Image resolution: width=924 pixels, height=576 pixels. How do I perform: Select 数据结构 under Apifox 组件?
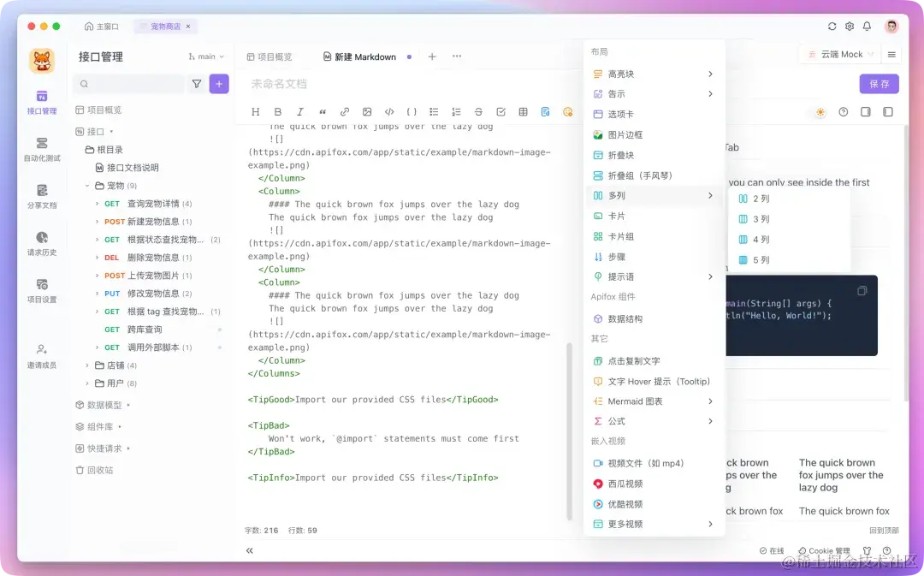pos(654,319)
